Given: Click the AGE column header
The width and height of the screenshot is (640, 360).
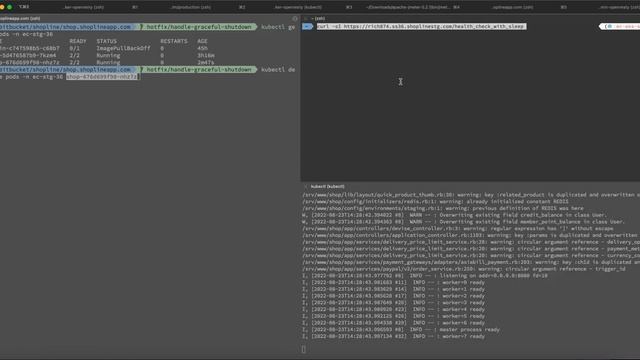Looking at the screenshot, I should click(202, 41).
